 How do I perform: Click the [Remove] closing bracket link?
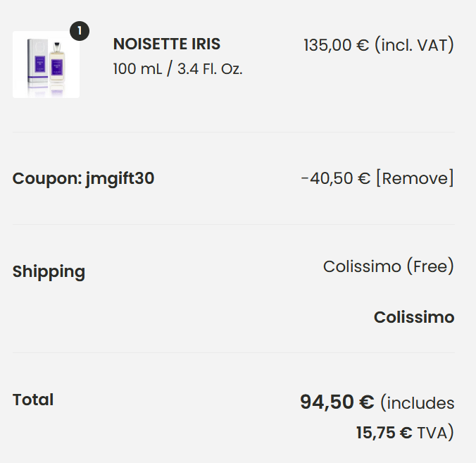pyautogui.click(x=451, y=178)
